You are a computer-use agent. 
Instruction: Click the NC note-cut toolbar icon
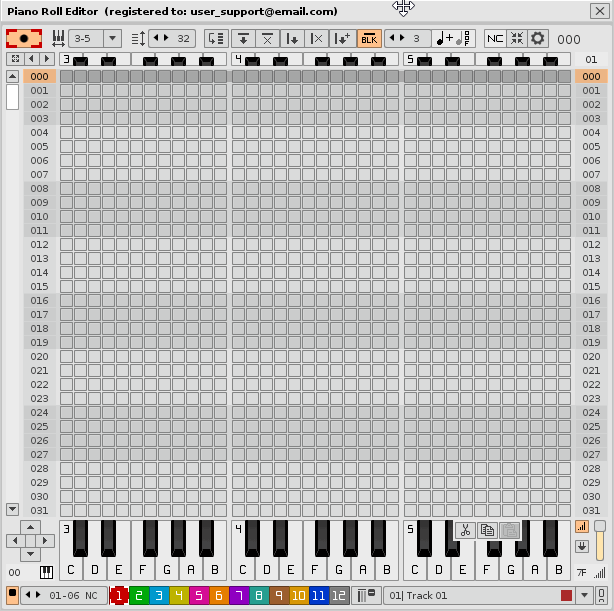[495, 38]
